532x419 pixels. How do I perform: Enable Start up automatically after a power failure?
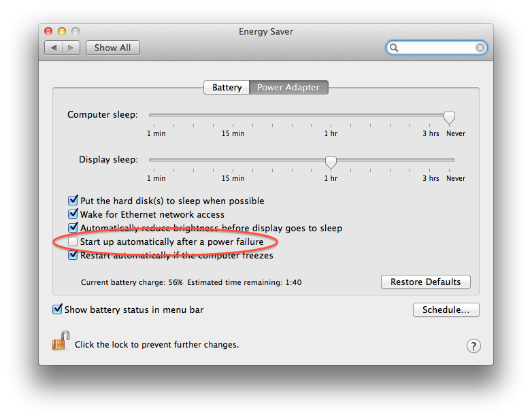[73, 241]
